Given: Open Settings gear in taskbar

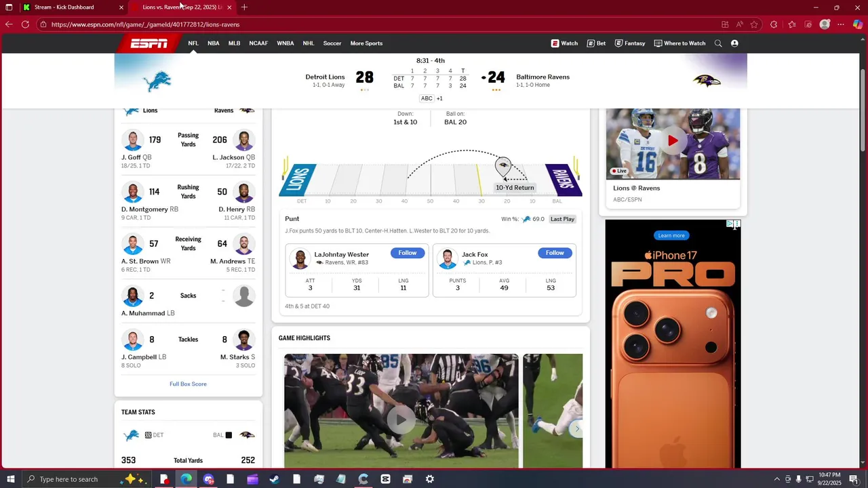Looking at the screenshot, I should (x=429, y=479).
